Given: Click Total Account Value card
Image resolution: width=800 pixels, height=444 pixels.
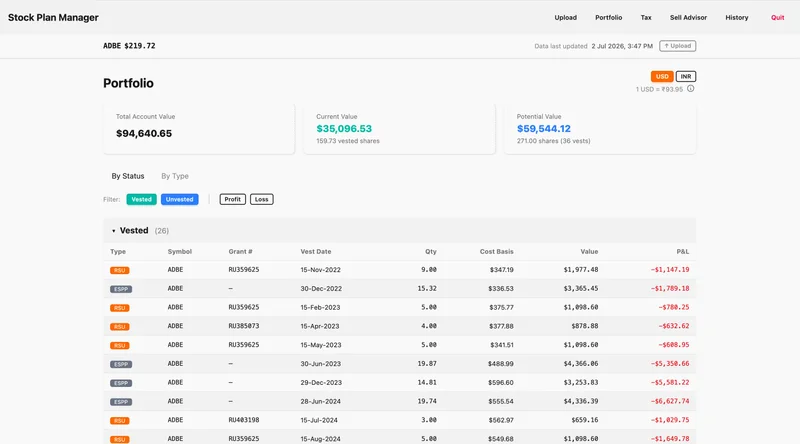Looking at the screenshot, I should point(199,129).
